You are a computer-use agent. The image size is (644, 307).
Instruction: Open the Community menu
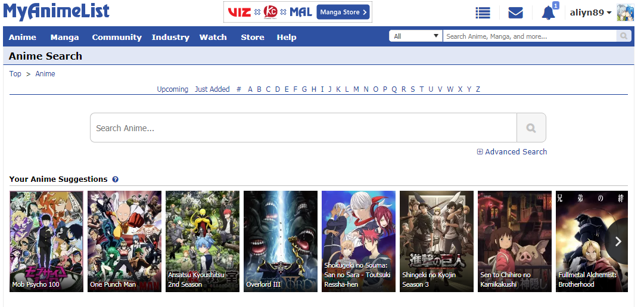tap(117, 37)
